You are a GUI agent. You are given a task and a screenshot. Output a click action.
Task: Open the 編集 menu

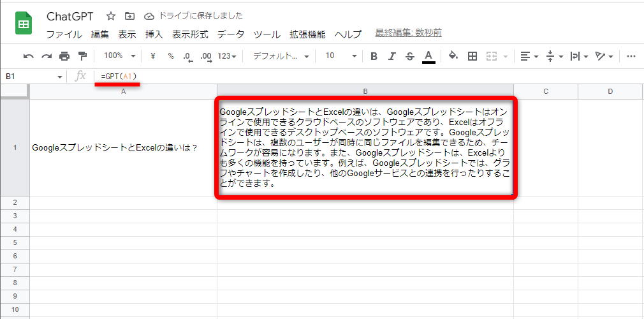[x=100, y=34]
